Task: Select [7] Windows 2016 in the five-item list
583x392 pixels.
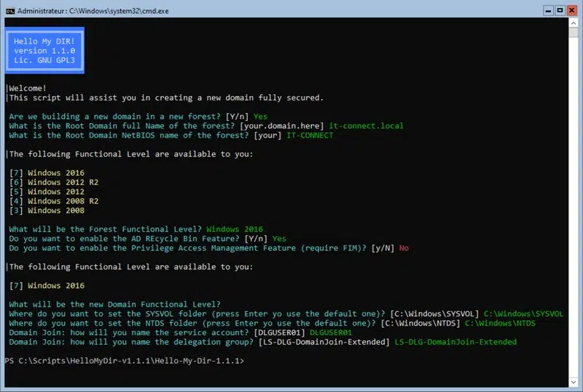Action: point(47,172)
